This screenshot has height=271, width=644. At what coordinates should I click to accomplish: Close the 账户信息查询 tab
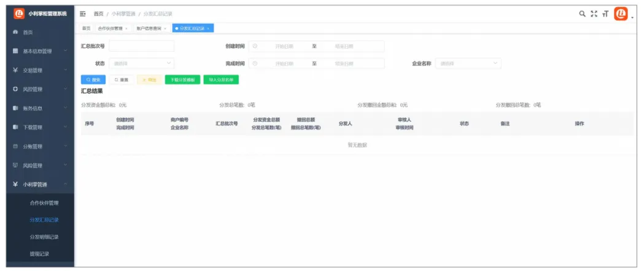pyautogui.click(x=165, y=28)
